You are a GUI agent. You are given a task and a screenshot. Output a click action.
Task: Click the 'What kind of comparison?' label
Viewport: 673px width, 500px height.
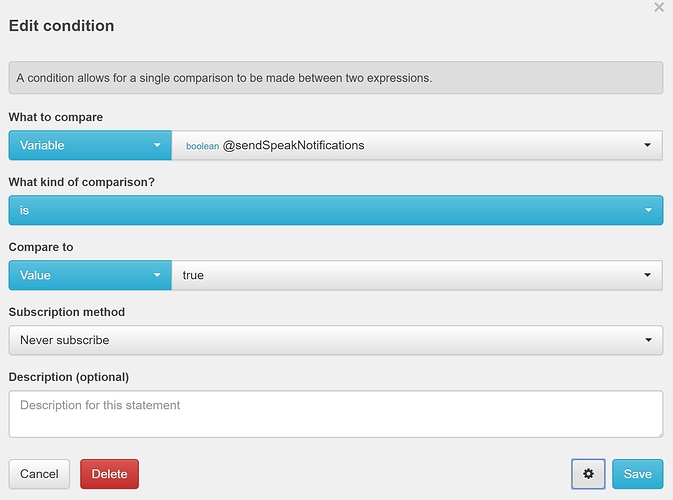pyautogui.click(x=82, y=182)
